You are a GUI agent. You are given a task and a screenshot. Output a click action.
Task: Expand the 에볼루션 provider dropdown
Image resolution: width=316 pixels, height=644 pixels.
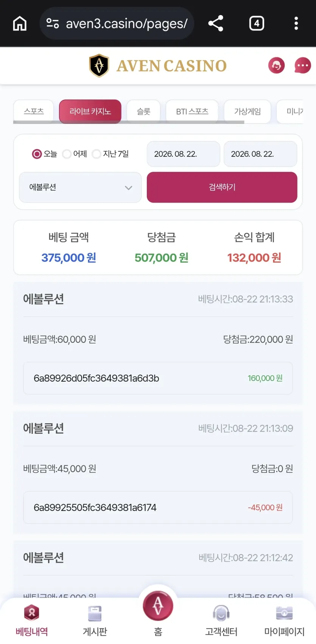click(80, 187)
